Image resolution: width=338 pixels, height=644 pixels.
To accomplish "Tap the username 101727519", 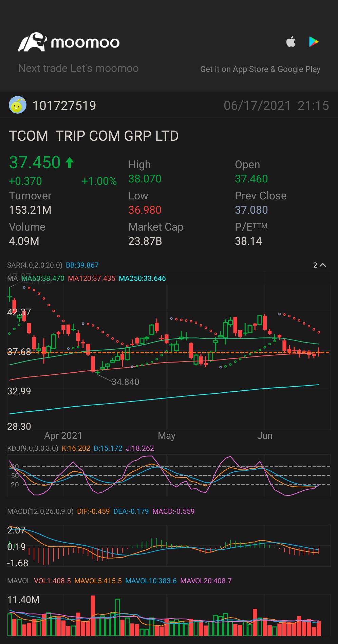I will point(64,105).
